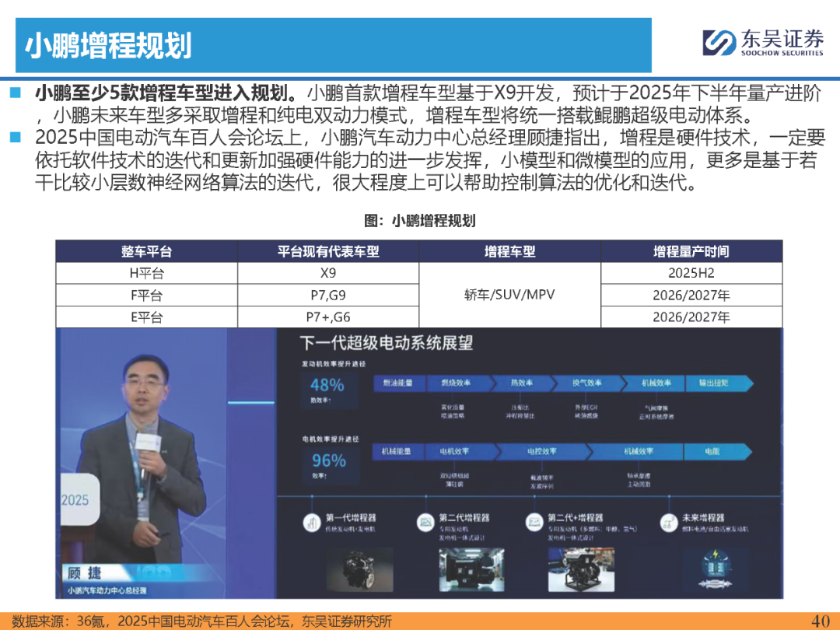Click the bold text 小鹏至少5款增程车型进入规划
This screenshot has height=630, width=840.
click(166, 93)
